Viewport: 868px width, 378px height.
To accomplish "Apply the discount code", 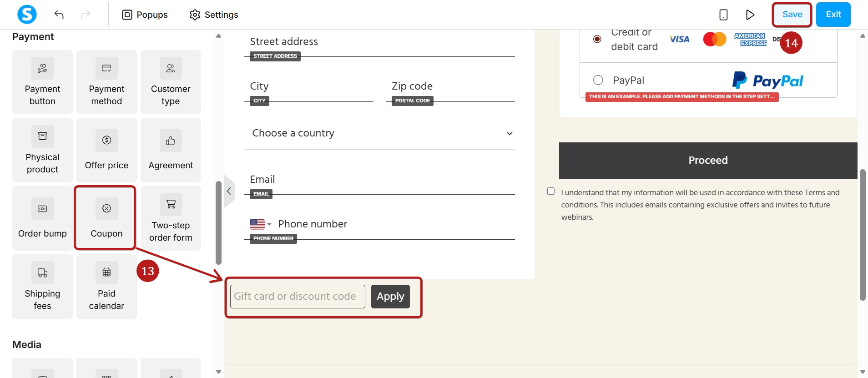I will 390,297.
